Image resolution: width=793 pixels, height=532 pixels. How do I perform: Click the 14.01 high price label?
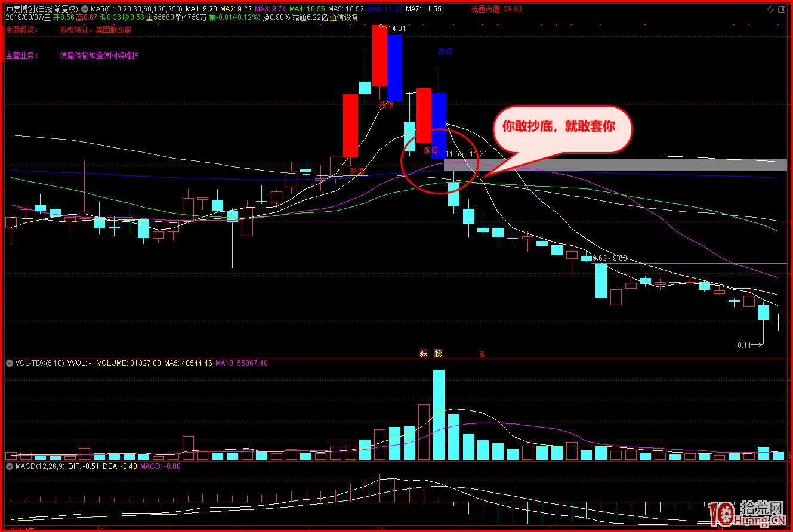click(396, 28)
